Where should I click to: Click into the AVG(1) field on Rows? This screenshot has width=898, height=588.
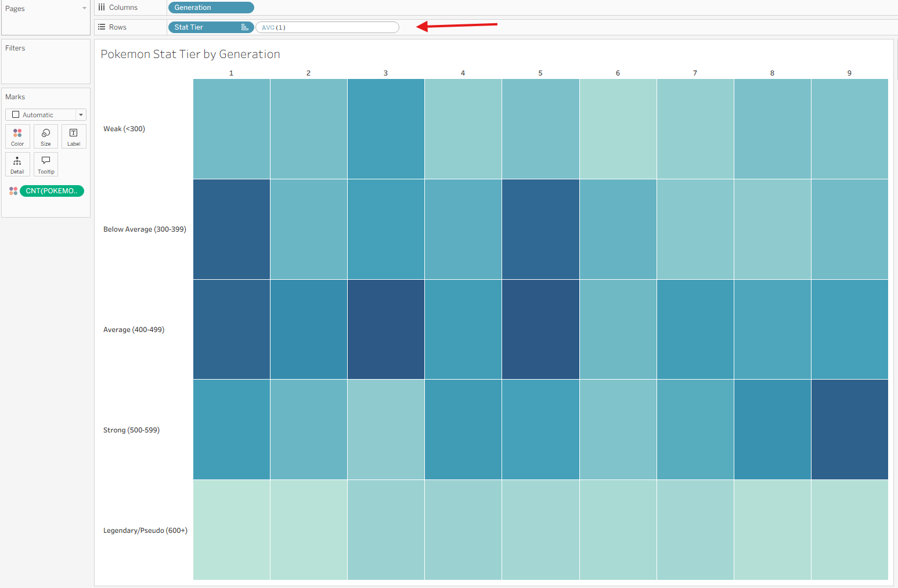[327, 27]
